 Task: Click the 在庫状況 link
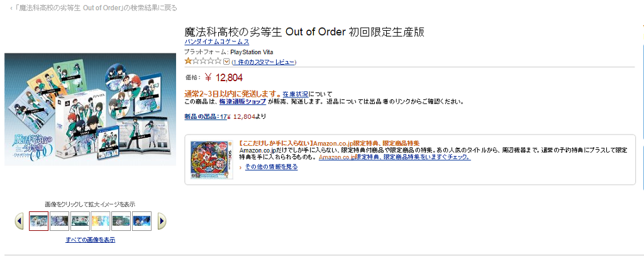tap(295, 94)
